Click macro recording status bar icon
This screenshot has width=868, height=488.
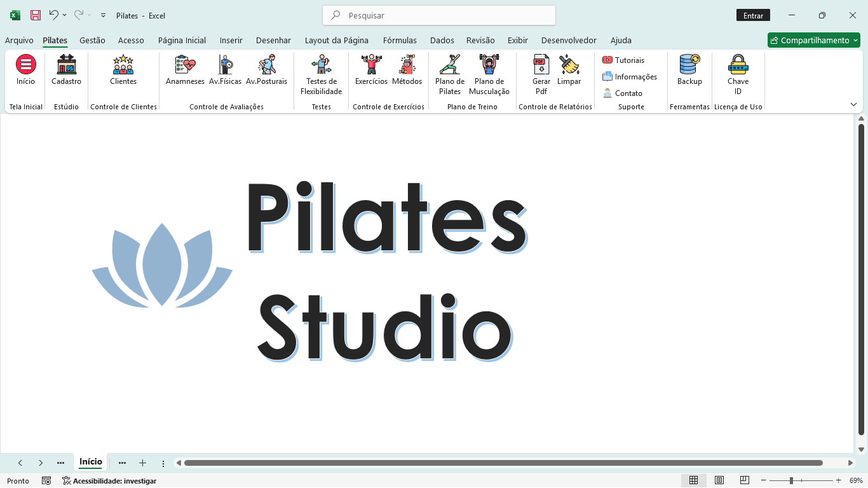point(46,481)
